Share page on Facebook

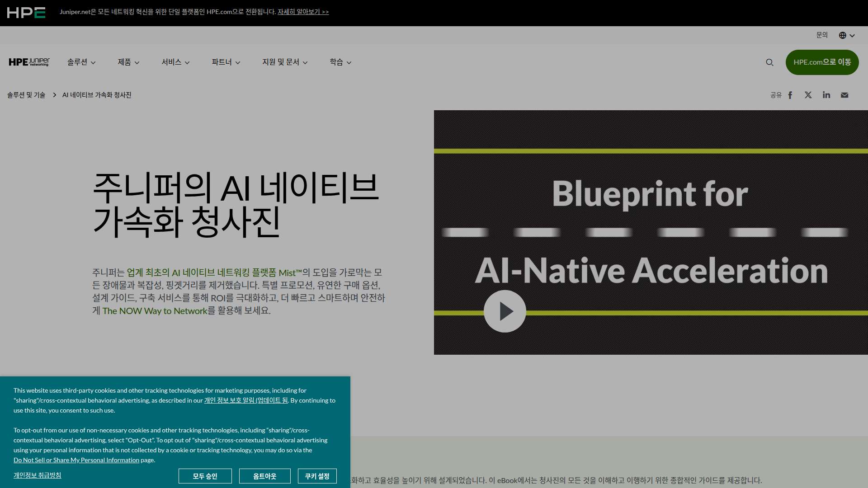coord(790,95)
